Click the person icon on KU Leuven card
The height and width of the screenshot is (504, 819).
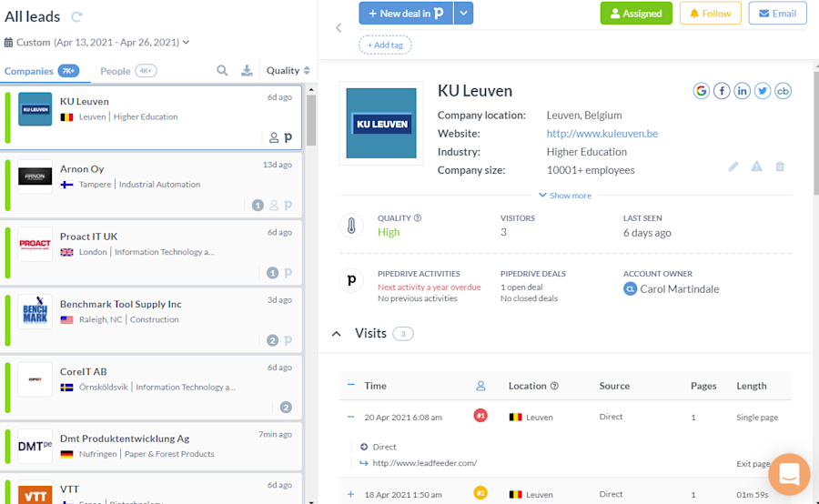(274, 138)
